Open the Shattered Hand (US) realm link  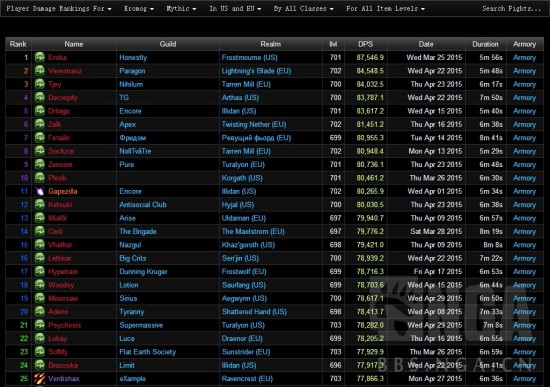tap(254, 312)
